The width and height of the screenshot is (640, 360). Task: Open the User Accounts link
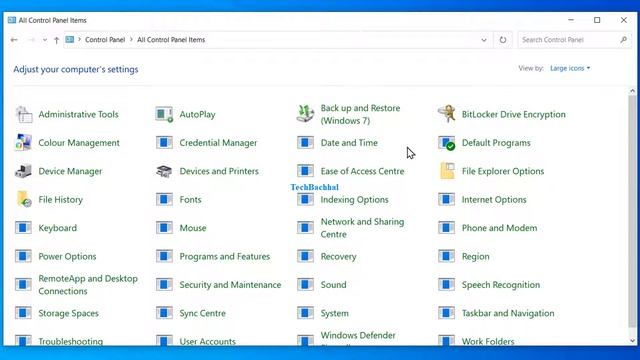point(208,341)
